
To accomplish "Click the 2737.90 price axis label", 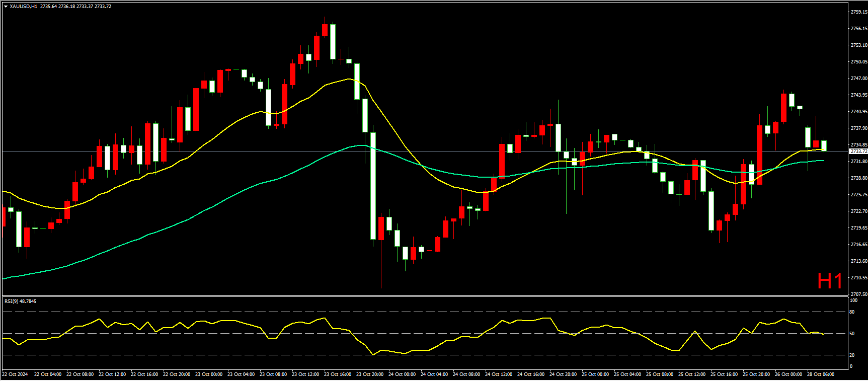I will (x=858, y=128).
